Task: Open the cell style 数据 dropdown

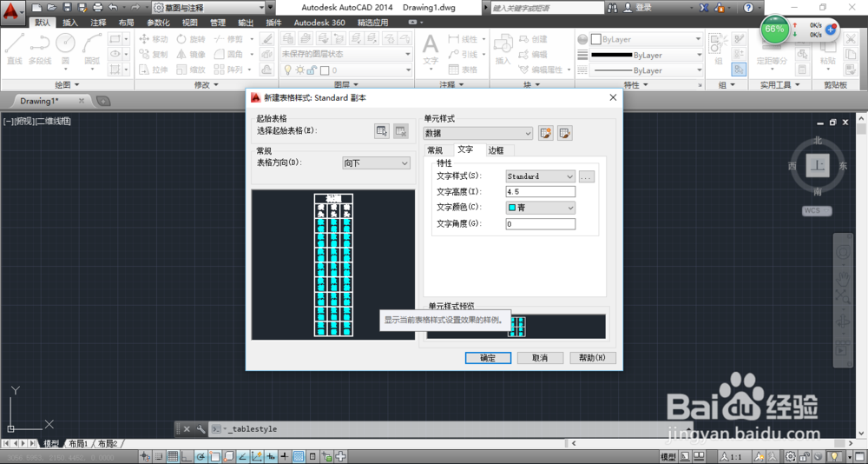Action: tap(477, 133)
